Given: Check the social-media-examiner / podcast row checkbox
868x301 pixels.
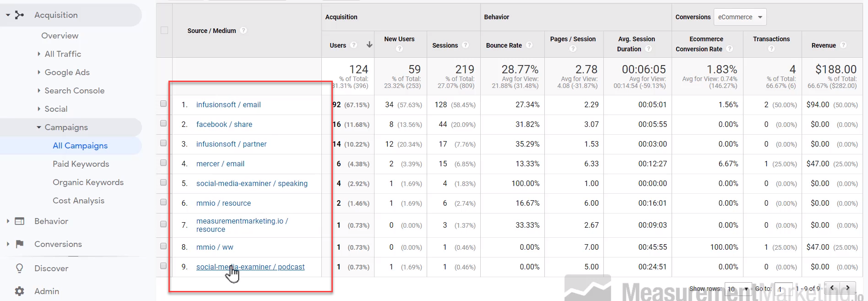Looking at the screenshot, I should tap(163, 266).
